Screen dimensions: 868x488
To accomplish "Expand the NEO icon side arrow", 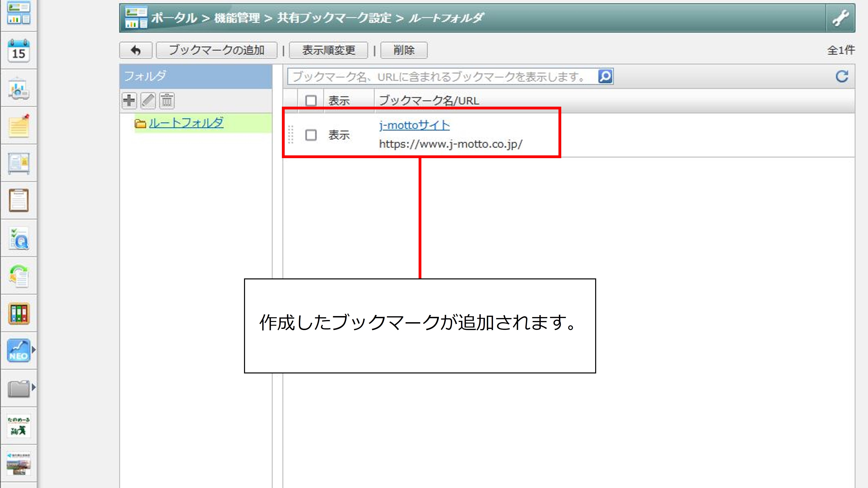I will 33,350.
